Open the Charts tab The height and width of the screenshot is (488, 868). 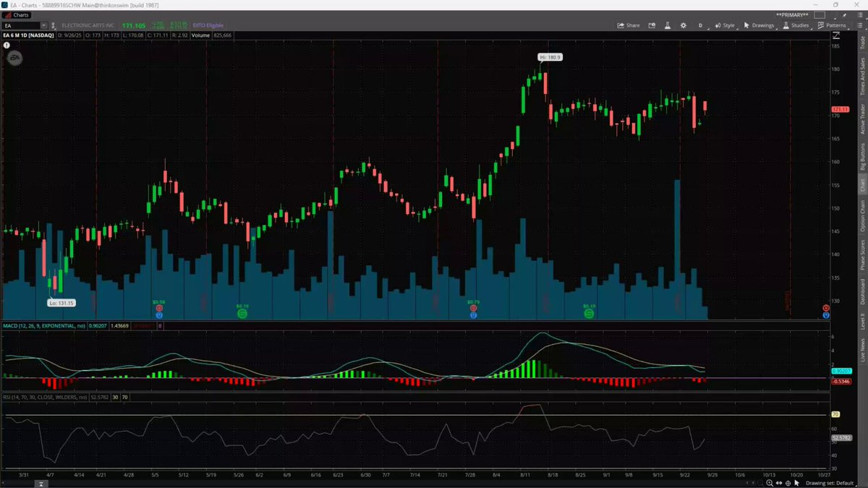click(x=17, y=14)
